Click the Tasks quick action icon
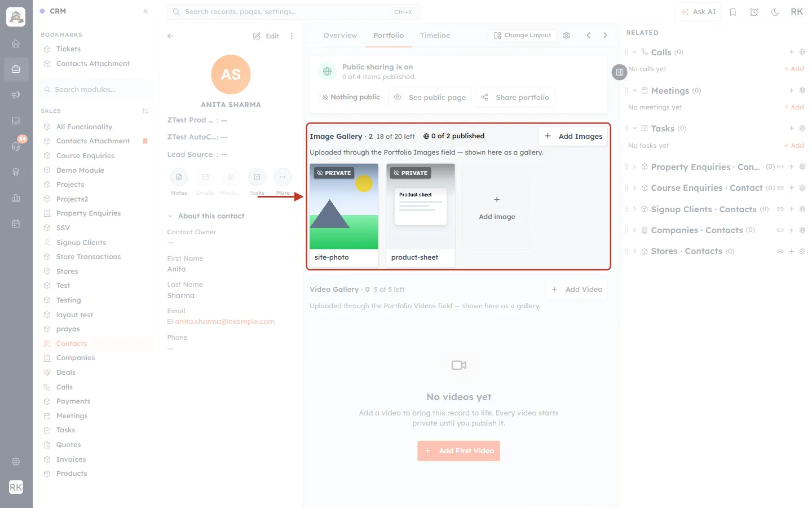 tap(257, 177)
